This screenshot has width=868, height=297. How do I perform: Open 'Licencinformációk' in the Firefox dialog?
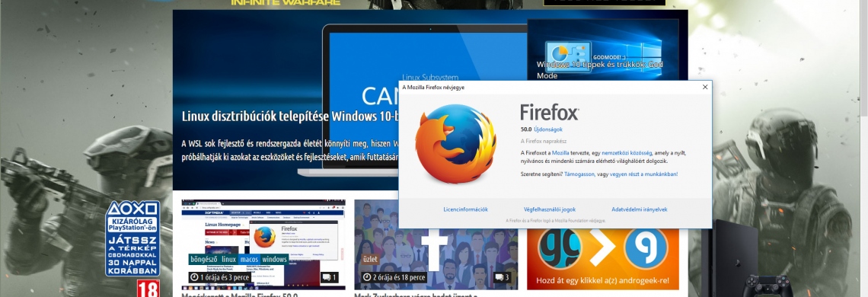pyautogui.click(x=465, y=209)
